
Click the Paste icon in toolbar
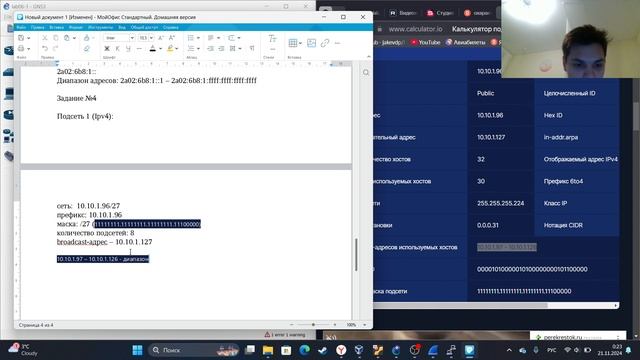67,38
